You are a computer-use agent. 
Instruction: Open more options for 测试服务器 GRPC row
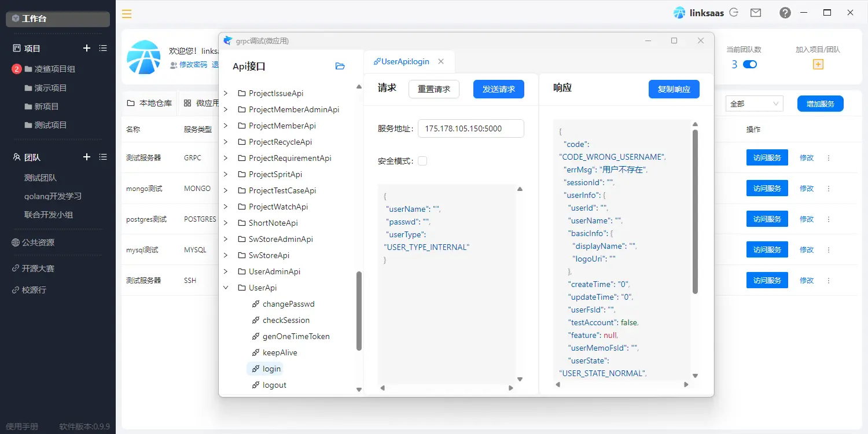coord(828,158)
